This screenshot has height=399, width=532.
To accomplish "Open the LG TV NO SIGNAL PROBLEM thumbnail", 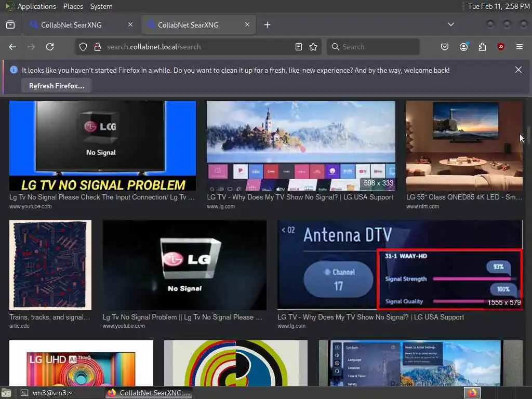I will 102,145.
